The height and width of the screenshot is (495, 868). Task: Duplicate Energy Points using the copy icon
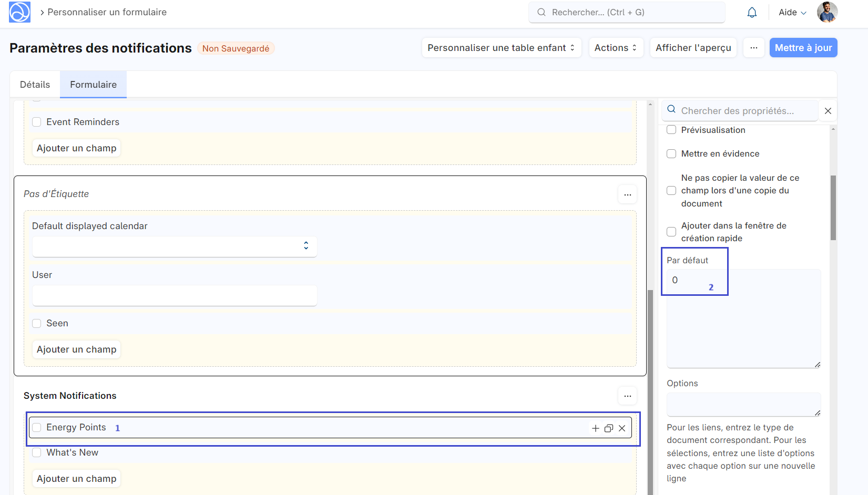coord(609,428)
